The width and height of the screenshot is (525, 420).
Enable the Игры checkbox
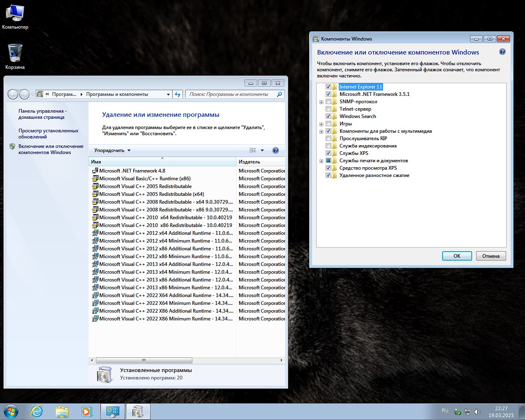tap(328, 124)
